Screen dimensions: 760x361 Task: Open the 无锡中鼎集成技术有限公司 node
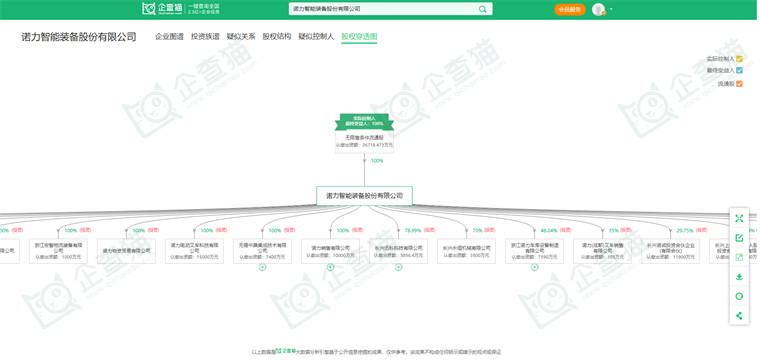pos(262,251)
